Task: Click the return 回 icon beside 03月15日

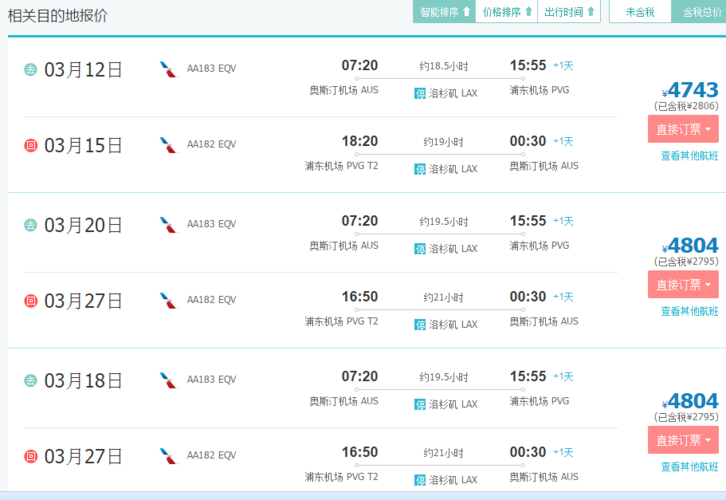Action: click(x=31, y=145)
